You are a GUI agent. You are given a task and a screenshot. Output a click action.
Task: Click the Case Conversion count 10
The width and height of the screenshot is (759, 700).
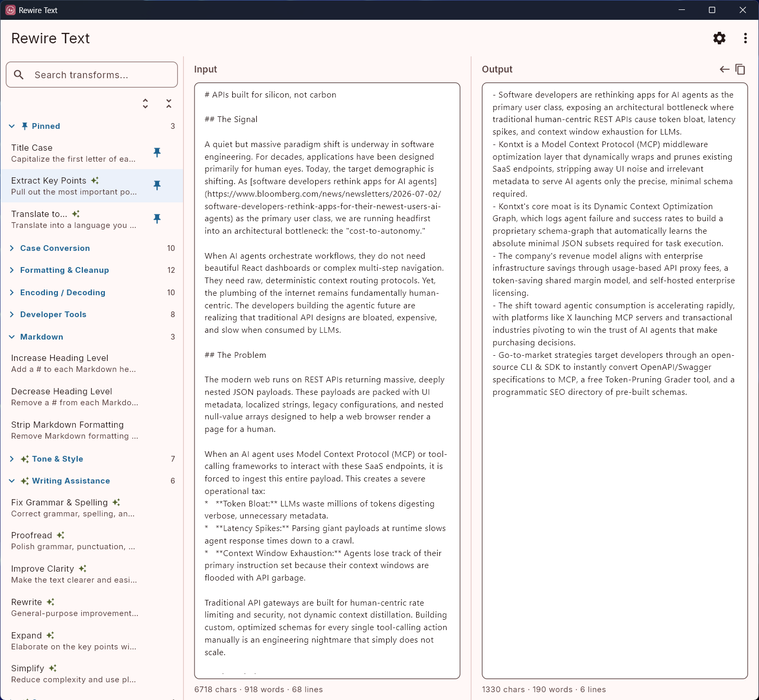[x=171, y=248]
